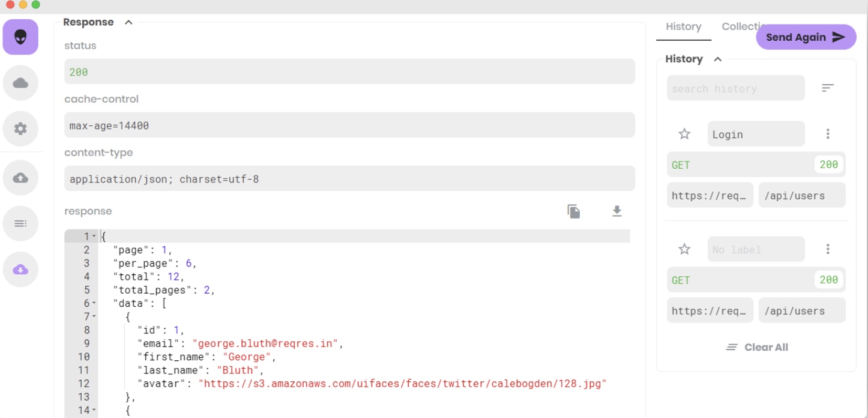This screenshot has width=868, height=418.
Task: Star the unlabeled history entry
Action: (684, 249)
